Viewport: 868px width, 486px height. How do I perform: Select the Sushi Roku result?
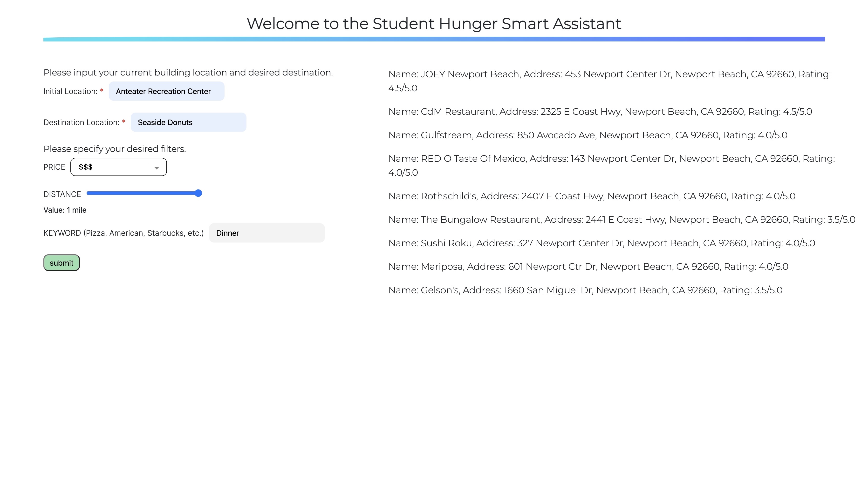(601, 243)
